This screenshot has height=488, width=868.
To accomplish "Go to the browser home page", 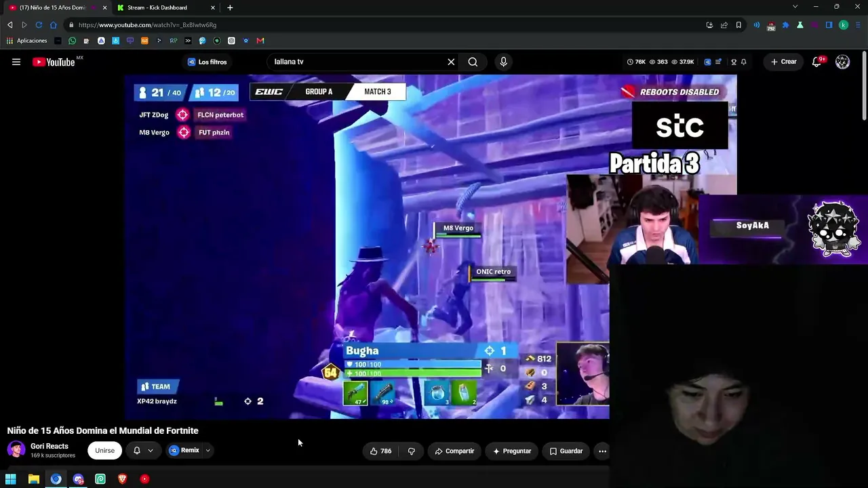I will 54,25.
